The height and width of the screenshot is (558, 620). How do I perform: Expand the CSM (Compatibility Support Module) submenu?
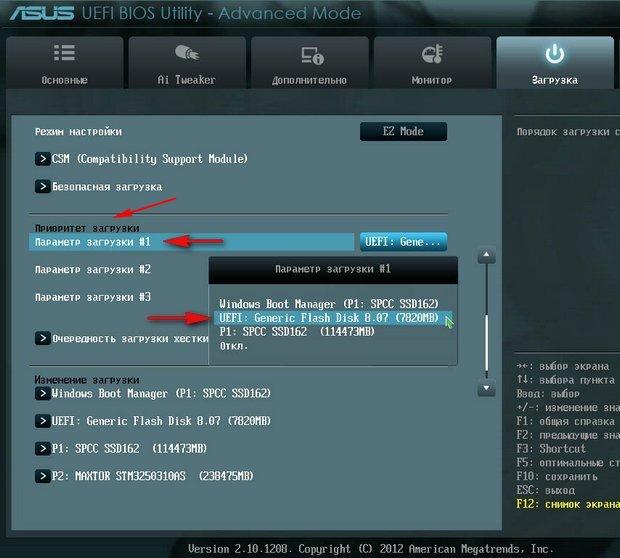coord(141,159)
